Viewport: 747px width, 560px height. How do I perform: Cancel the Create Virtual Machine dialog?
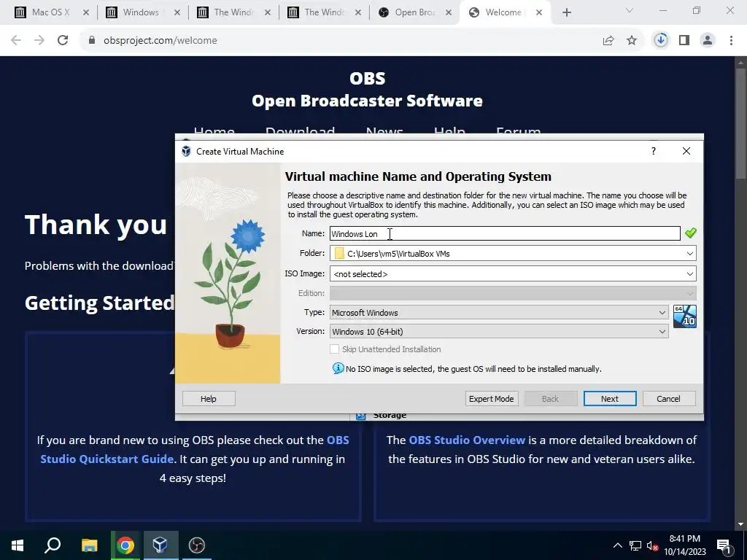[x=668, y=399]
